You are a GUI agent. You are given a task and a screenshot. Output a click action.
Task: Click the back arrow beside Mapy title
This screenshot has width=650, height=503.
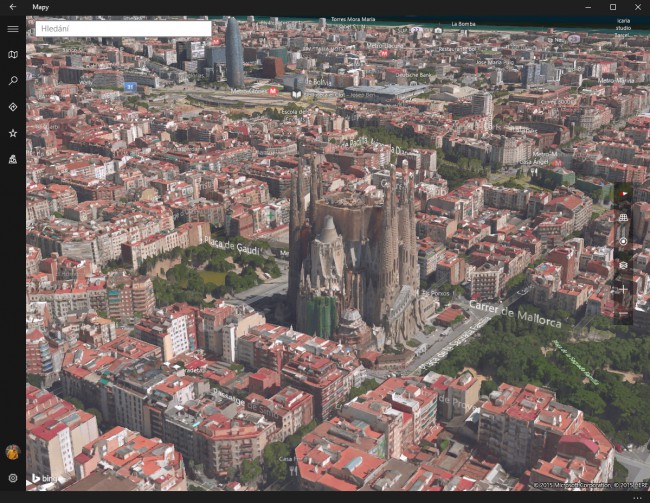(13, 7)
